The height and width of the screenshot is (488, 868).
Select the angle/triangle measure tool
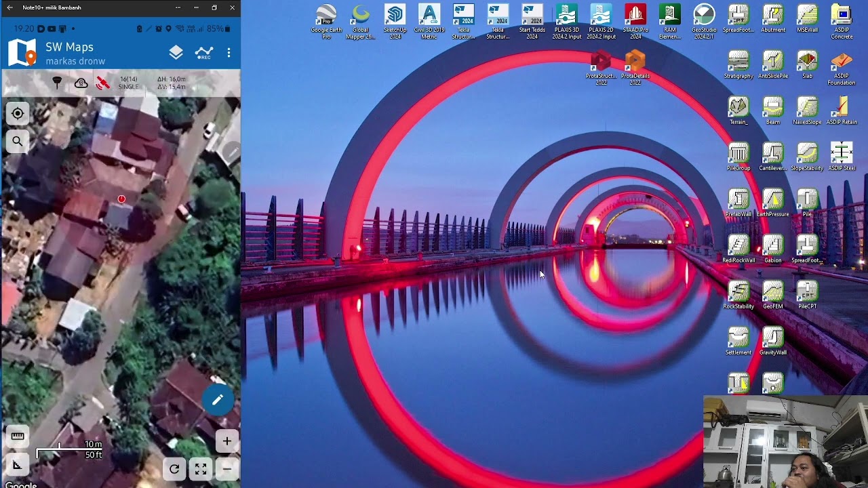click(x=18, y=465)
